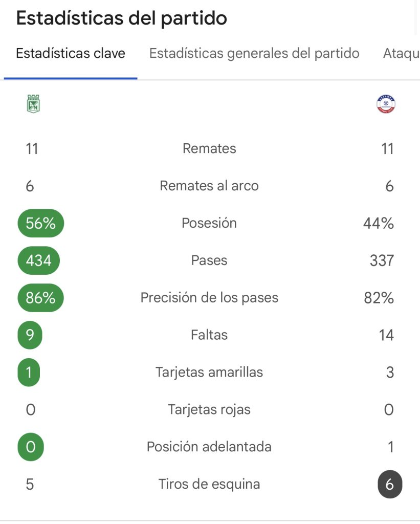This screenshot has height=524, width=420.
Task: Click the dark 6 corner kicks badge
Action: point(390,484)
